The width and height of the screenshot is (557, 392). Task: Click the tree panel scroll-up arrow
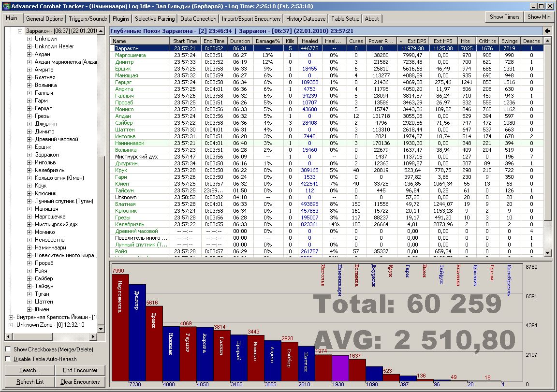point(101,31)
